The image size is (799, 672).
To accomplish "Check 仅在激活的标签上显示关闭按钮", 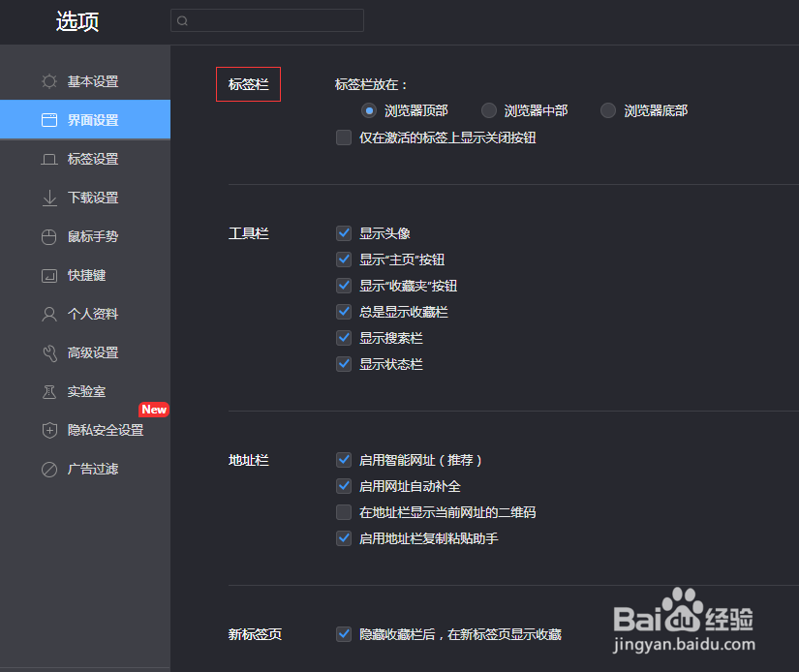I will point(344,137).
